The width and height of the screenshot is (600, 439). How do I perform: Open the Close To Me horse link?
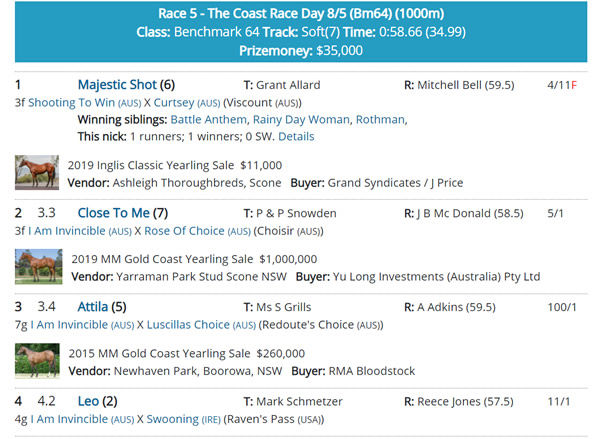113,213
